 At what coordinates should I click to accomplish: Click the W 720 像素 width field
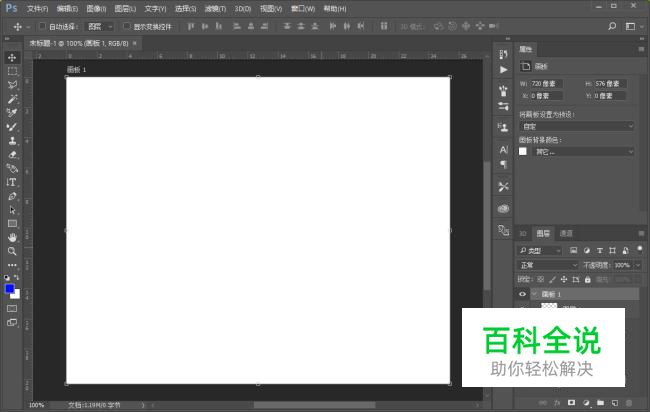coord(546,84)
